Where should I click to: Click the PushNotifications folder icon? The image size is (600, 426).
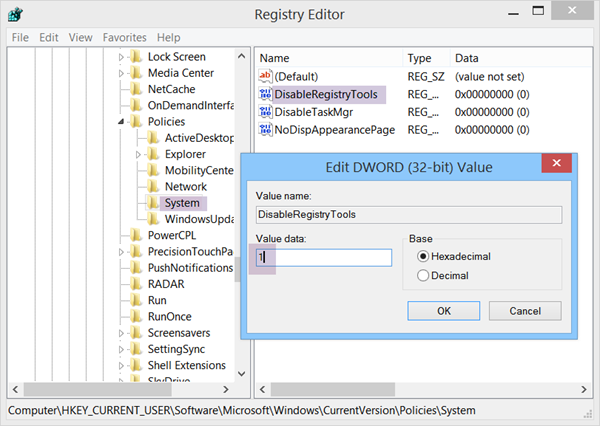click(x=136, y=268)
